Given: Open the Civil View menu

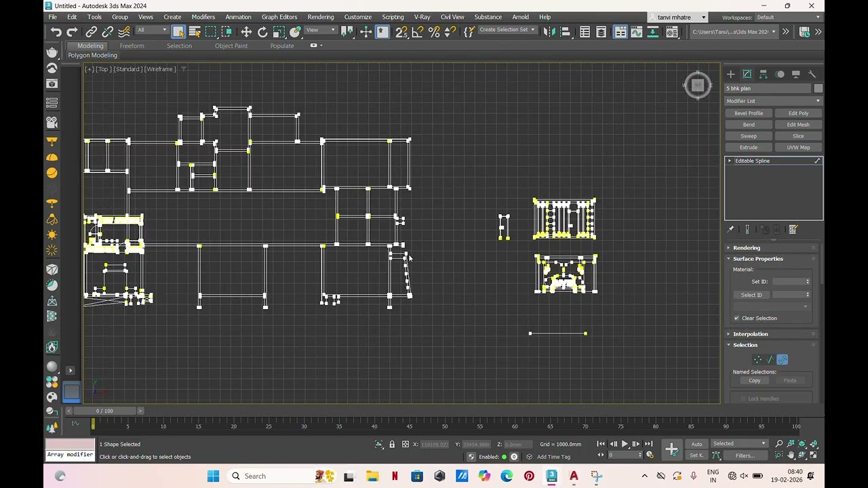Looking at the screenshot, I should click(x=452, y=17).
